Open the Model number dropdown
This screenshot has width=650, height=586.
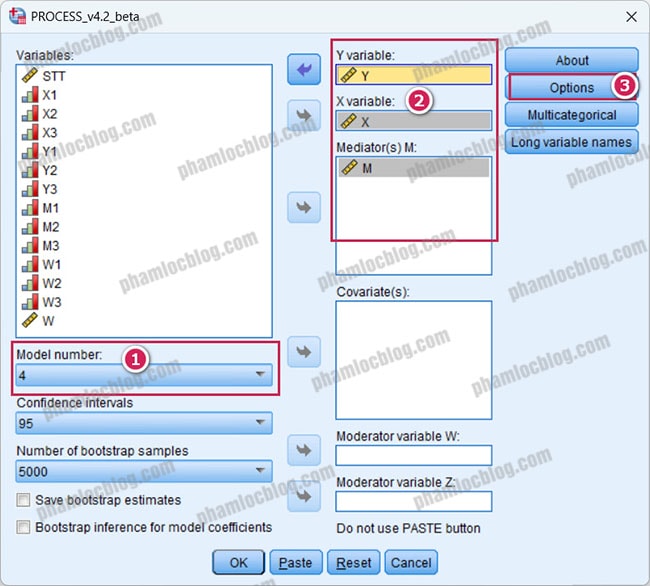[x=144, y=375]
